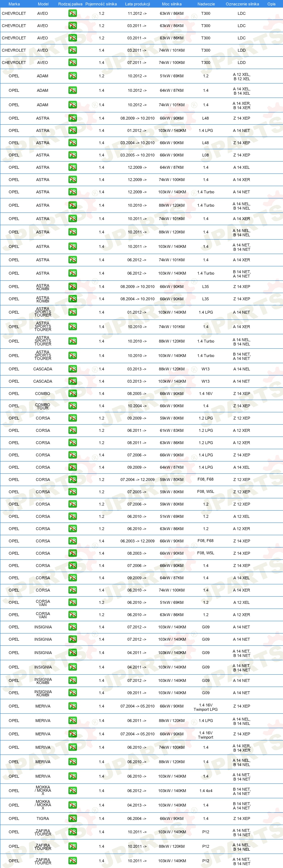Click fuel icon in ASTRA SPORTS TOURER 1.4 LPG row

click(x=72, y=312)
